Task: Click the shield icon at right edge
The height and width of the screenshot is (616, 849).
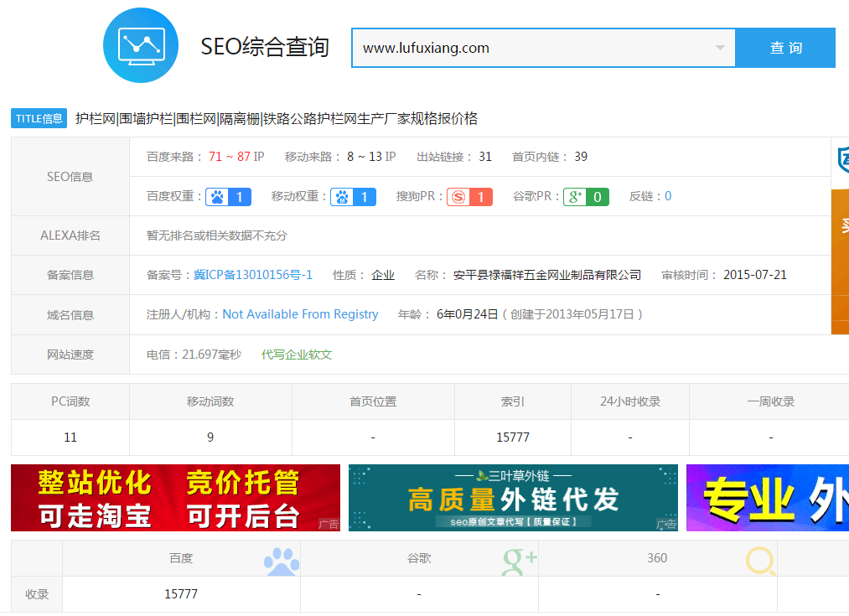Action: tap(843, 160)
